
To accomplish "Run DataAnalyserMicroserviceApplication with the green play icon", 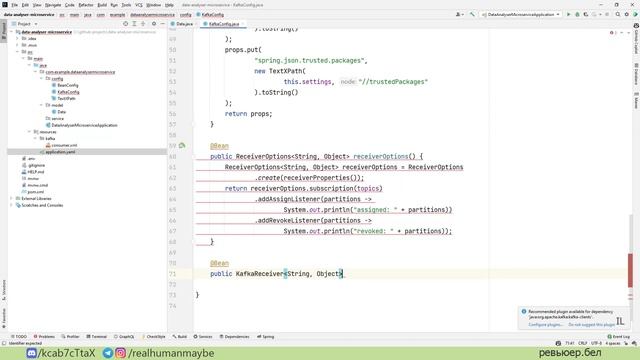I will tap(568, 14).
